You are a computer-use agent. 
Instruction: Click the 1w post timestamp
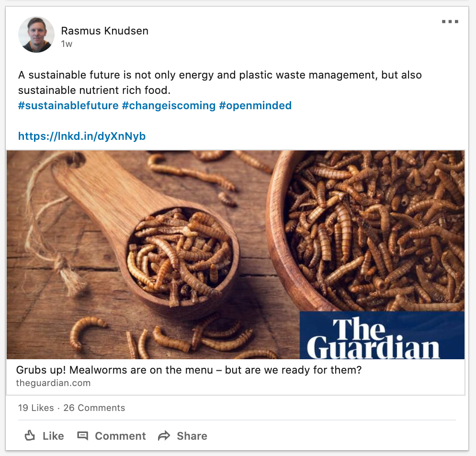tap(67, 44)
